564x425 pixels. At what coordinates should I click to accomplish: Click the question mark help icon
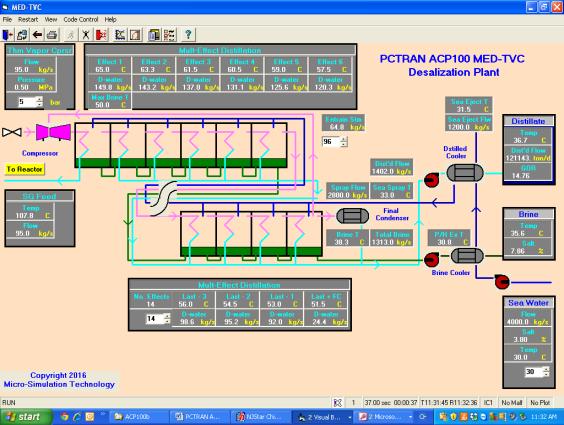188,35
